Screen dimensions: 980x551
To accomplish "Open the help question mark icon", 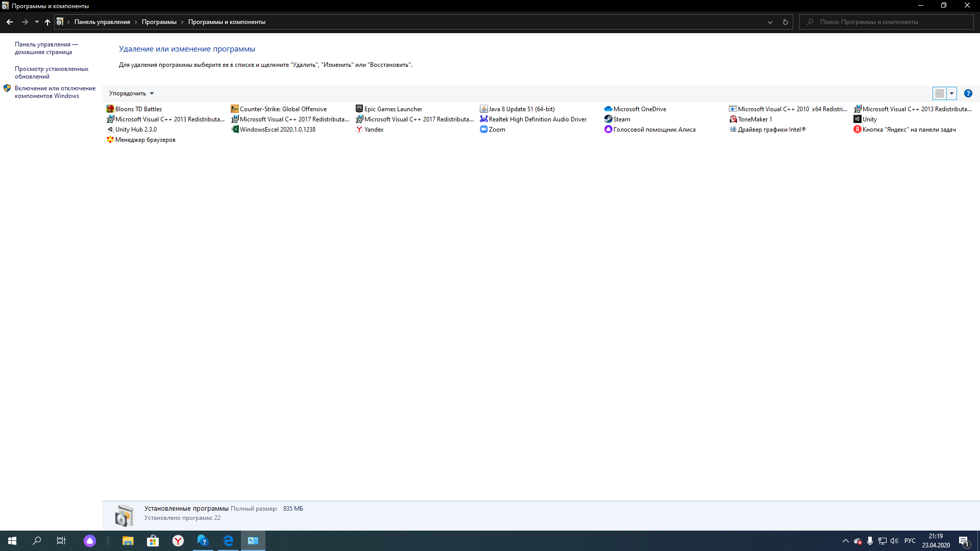I will tap(968, 93).
